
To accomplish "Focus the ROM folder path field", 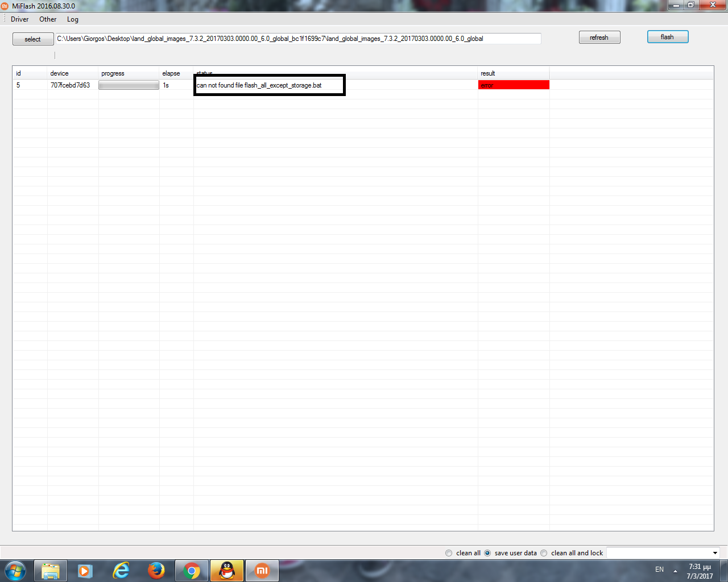I will click(298, 39).
